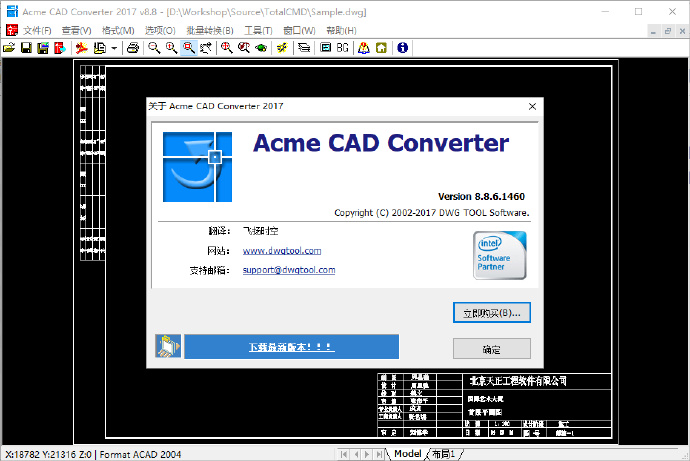Viewport: 690px width, 461px height.
Task: Jump to first tab with navigation arrow
Action: point(344,454)
